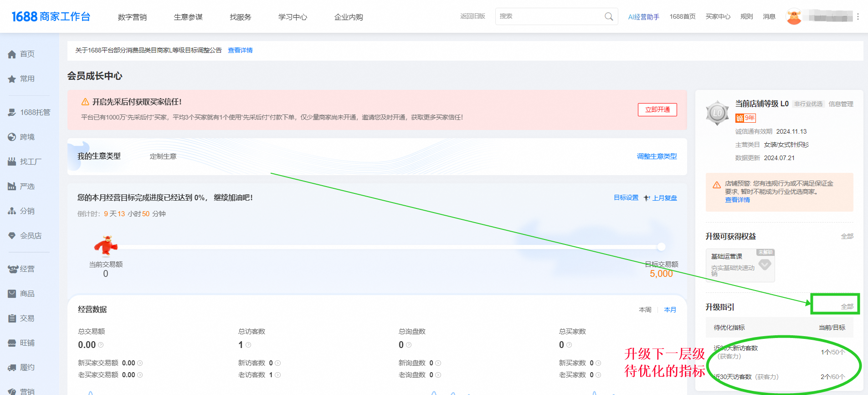Screen dimensions: 868x395
Task: Click the star icon for 常用
Action: [12, 79]
